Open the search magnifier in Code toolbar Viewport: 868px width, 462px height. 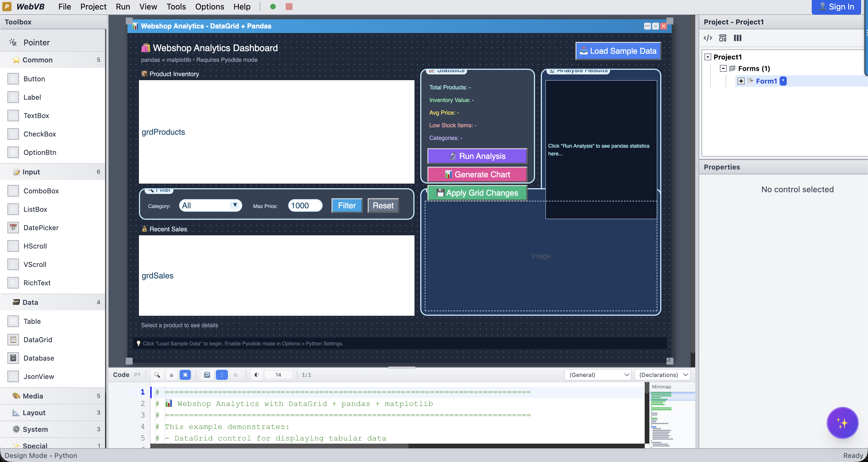pos(157,375)
